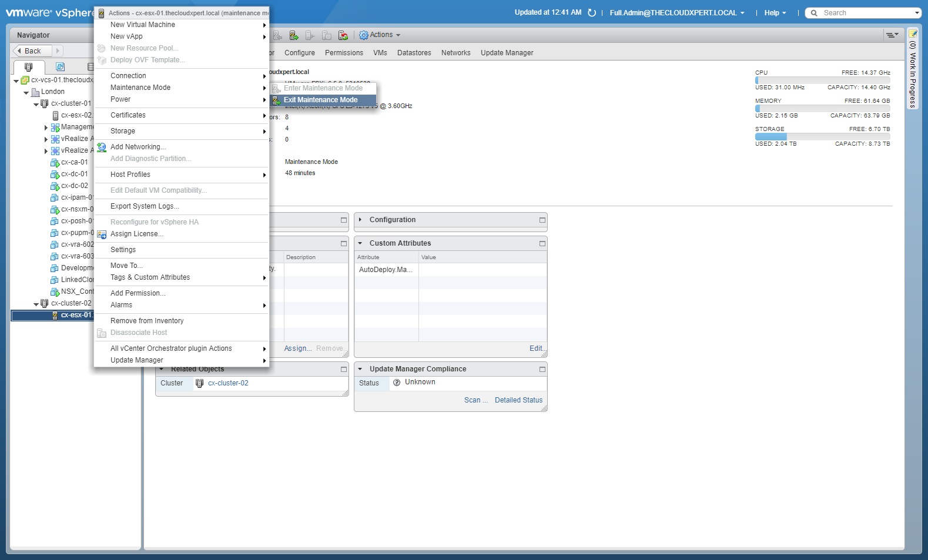
Task: Open the Work In Progress notes icon
Action: coord(913,34)
